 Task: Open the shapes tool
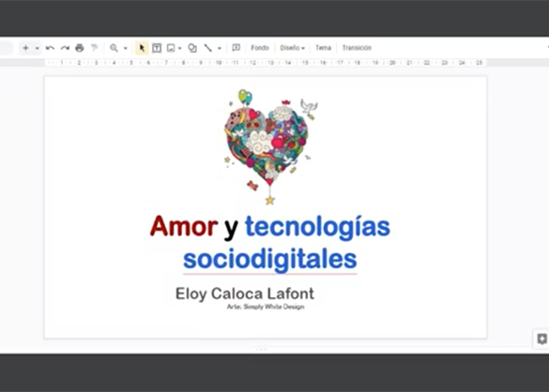[192, 48]
